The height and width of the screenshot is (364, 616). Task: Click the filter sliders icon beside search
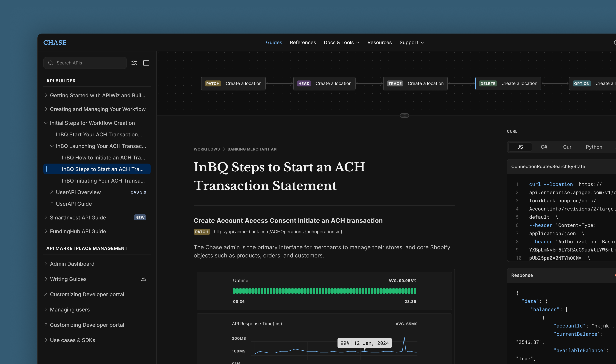pos(134,63)
